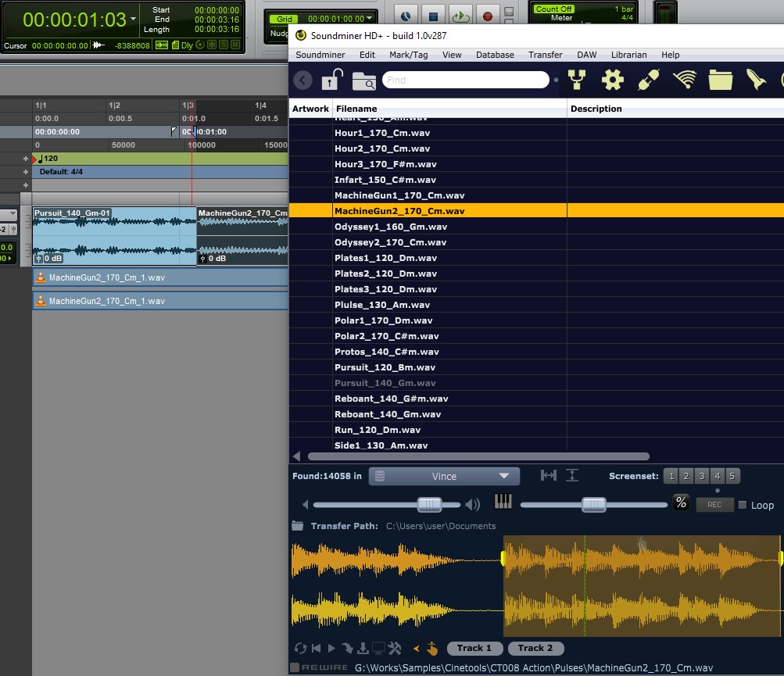Click the list horizontal scrollbar

[478, 456]
